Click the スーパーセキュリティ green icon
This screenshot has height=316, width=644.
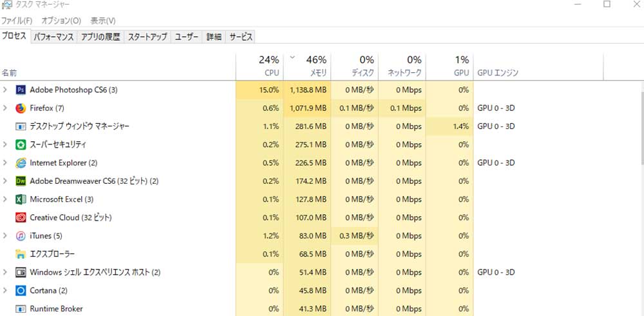[21, 144]
